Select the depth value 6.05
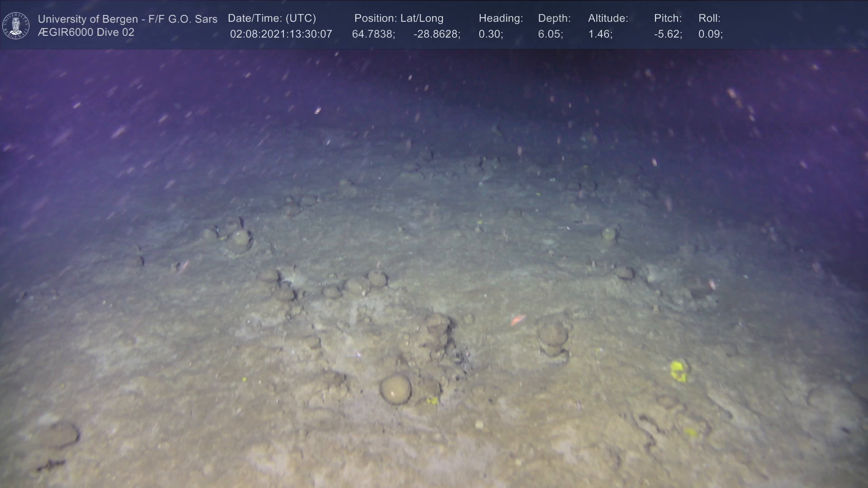Viewport: 868px width, 488px height. [550, 34]
